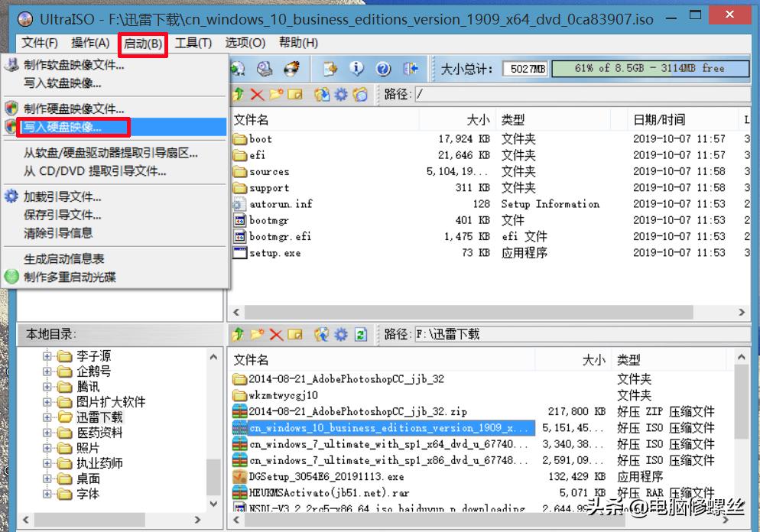The image size is (760, 532).
Task: Delete selection using the red X icon
Action: 256,95
